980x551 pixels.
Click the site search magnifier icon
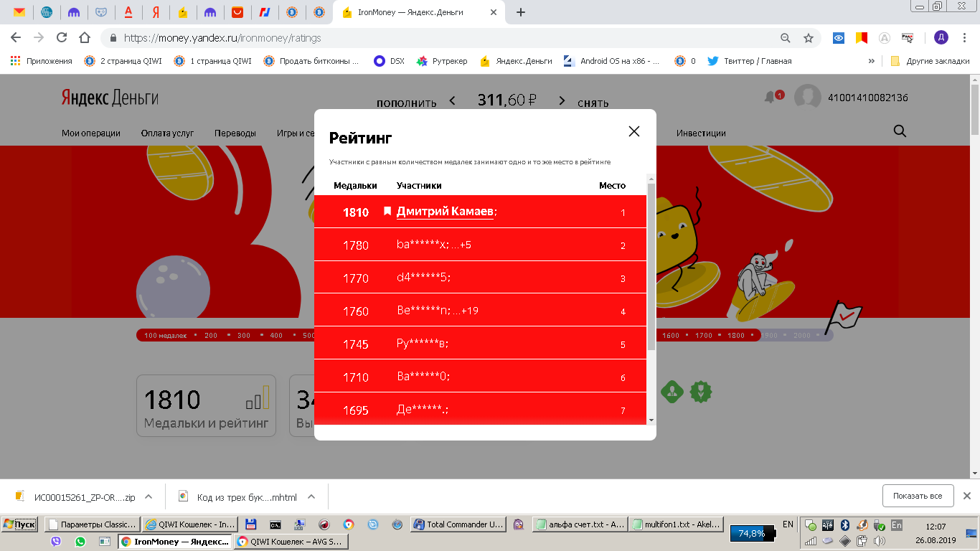click(x=900, y=131)
